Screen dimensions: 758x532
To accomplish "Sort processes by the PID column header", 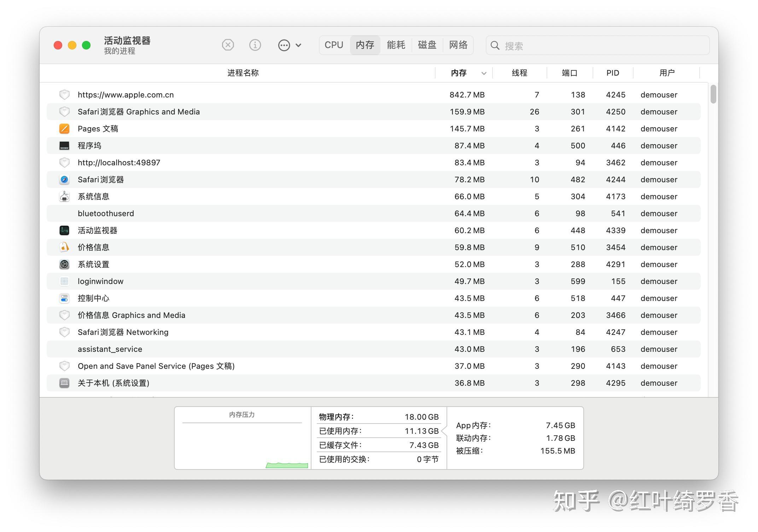I will point(612,73).
